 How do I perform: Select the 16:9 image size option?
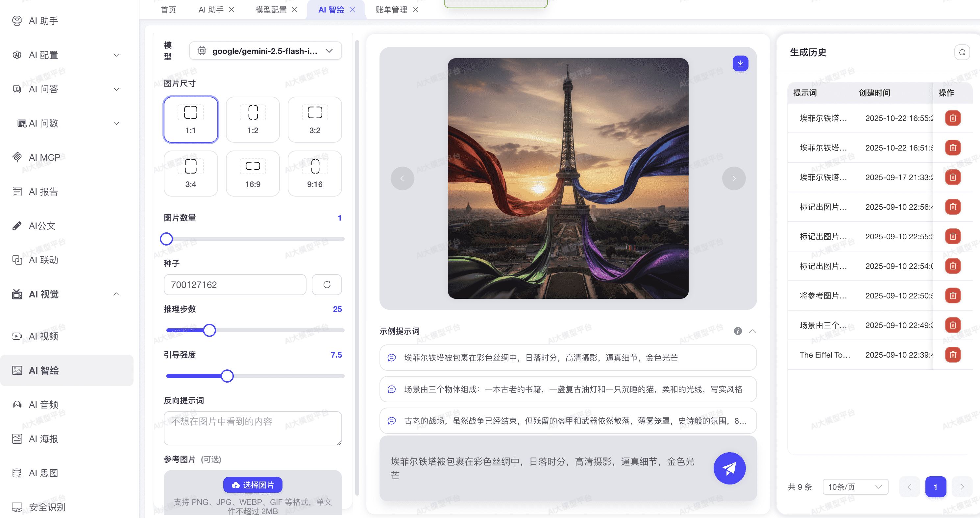click(253, 174)
